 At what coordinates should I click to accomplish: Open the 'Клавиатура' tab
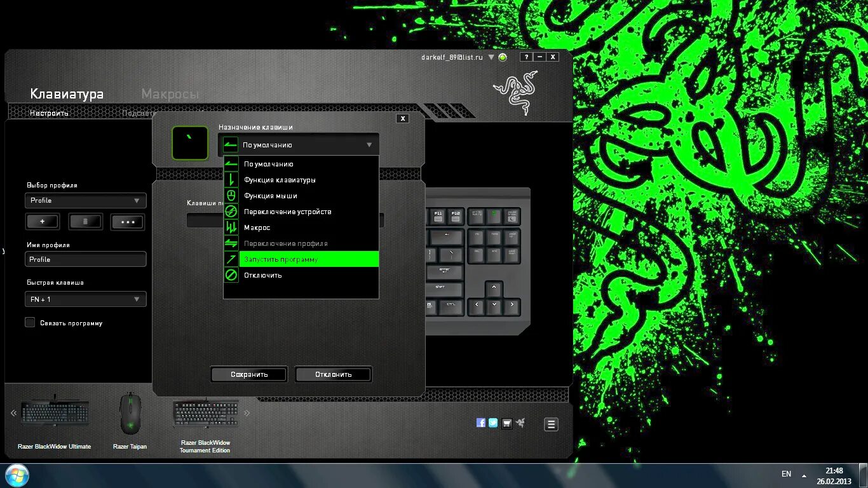click(67, 94)
